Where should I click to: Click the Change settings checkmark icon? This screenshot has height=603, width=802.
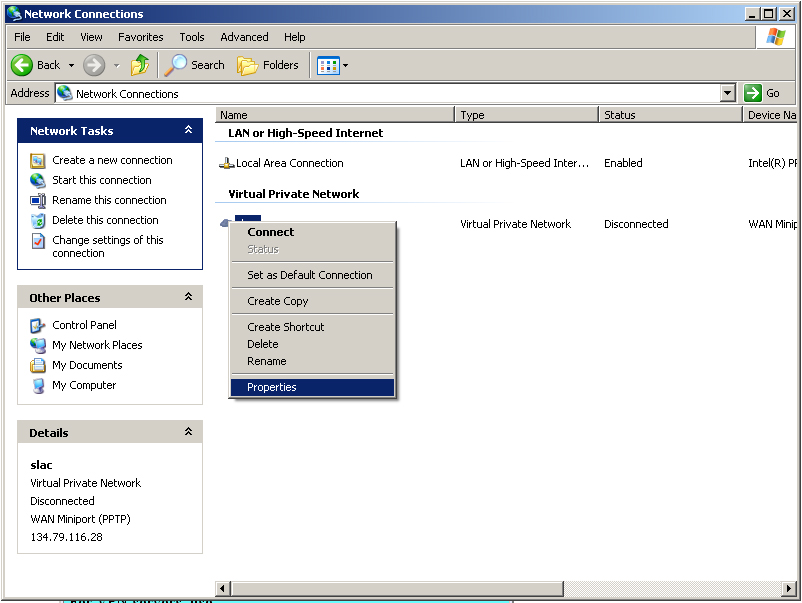point(37,240)
